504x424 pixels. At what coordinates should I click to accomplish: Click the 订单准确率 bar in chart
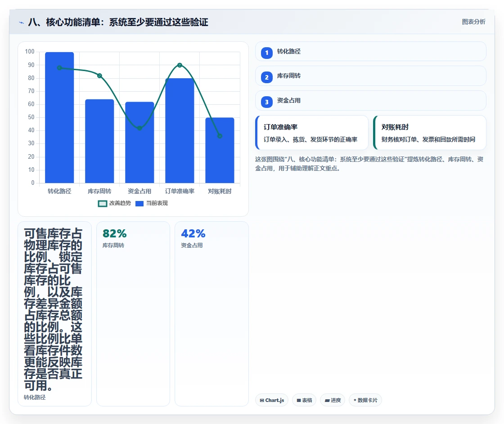coord(180,131)
